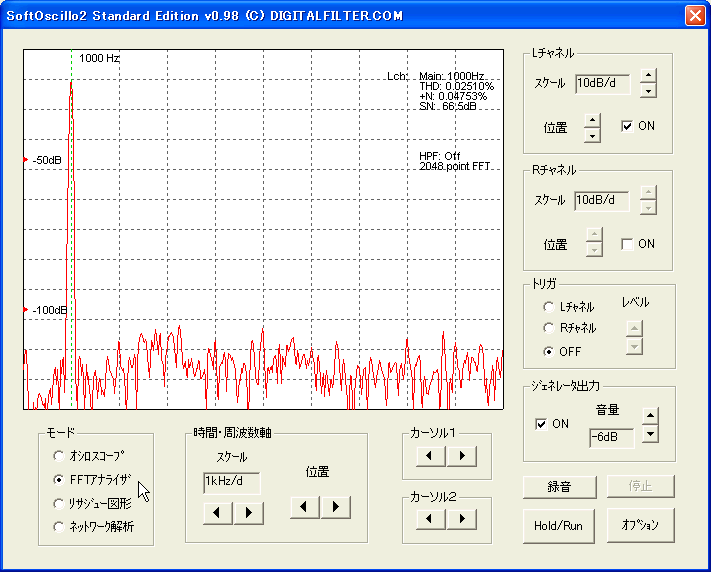Click the Hold/Run button
The image size is (711, 572).
(x=558, y=526)
